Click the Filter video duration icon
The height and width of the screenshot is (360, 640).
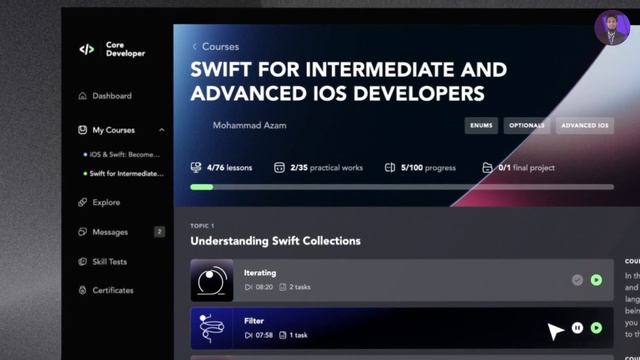pos(248,335)
